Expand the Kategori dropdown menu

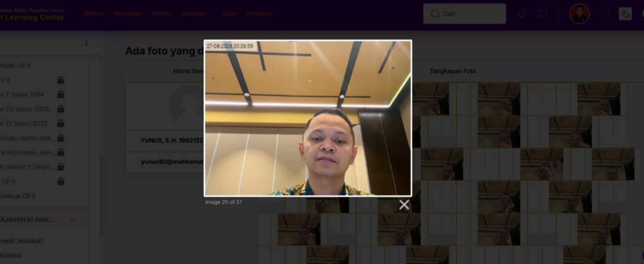tap(196, 14)
